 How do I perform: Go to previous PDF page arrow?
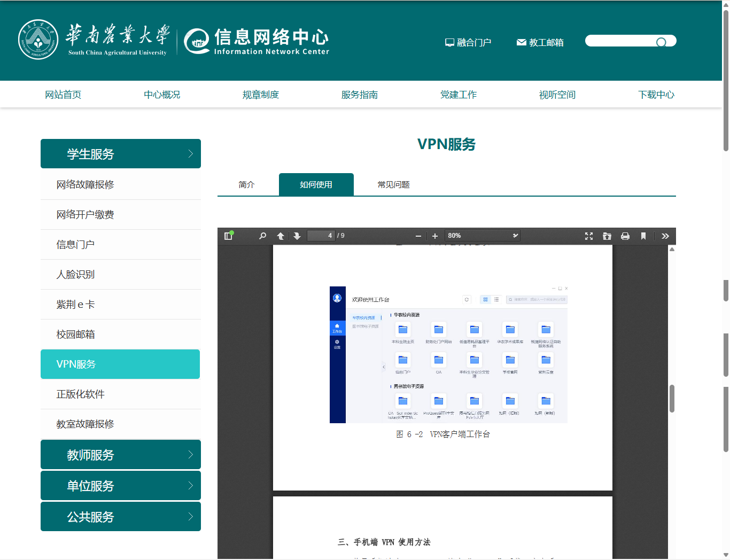click(x=281, y=236)
